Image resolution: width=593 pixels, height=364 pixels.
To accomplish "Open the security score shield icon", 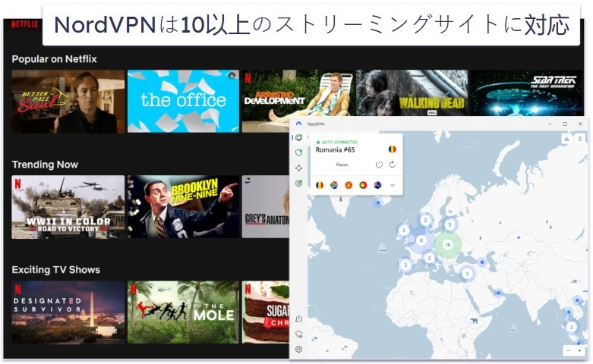I will click(298, 334).
